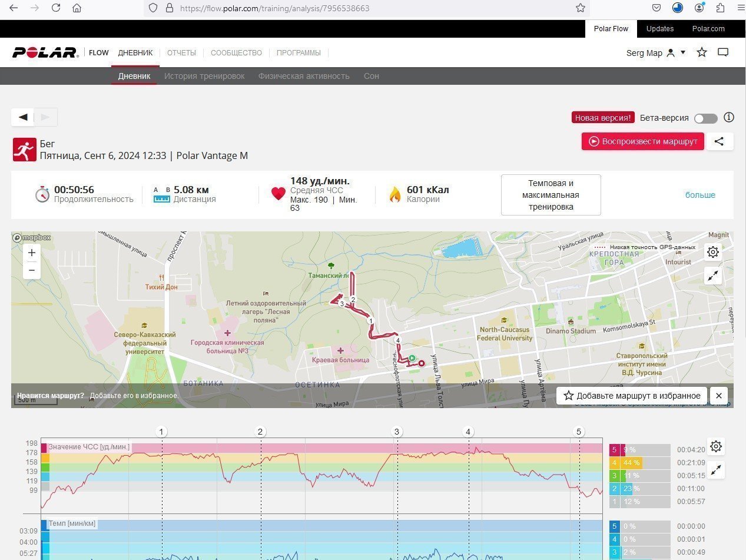This screenshot has width=746, height=560.
Task: Zoom out on the map
Action: pos(32,270)
